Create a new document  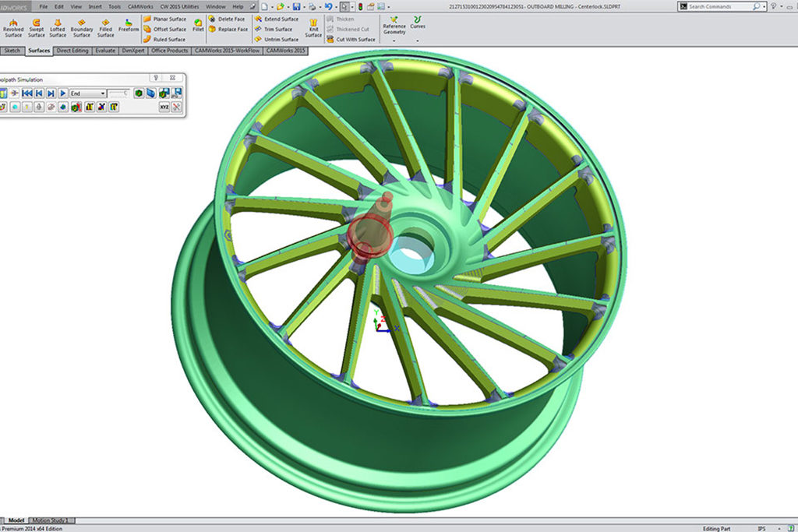tap(265, 6)
